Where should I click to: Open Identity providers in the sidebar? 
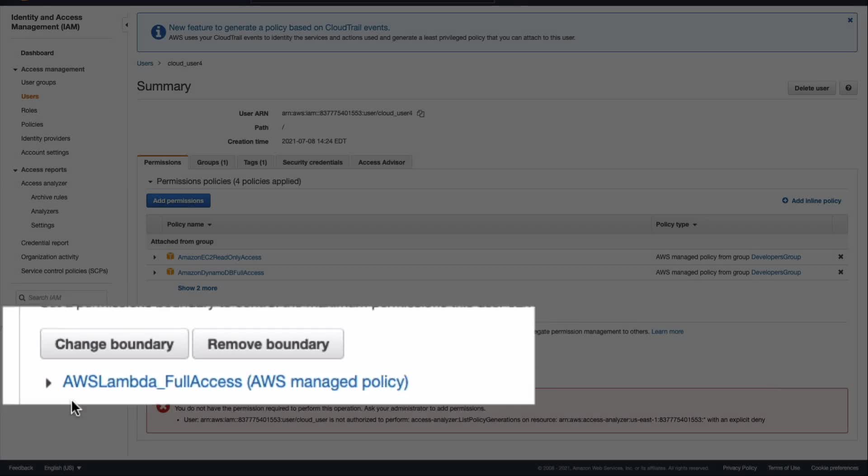click(46, 138)
